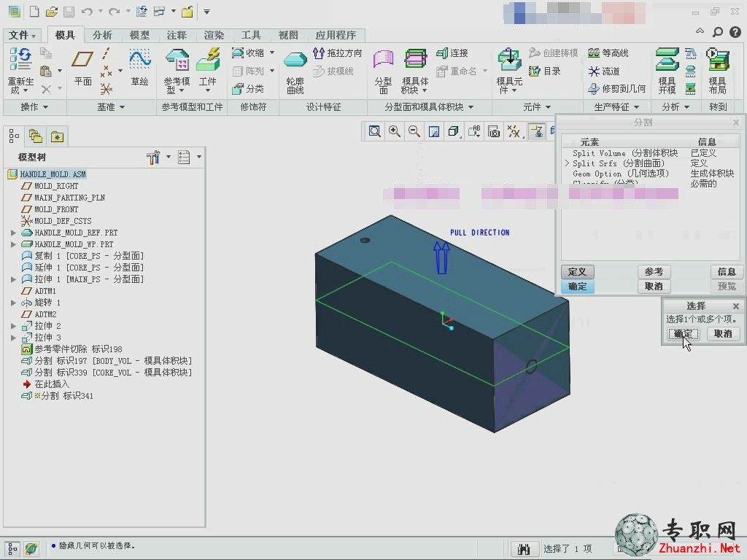This screenshot has height=560, width=747.
Task: Click the Refit view icon in graphics toolbar
Action: click(x=375, y=131)
